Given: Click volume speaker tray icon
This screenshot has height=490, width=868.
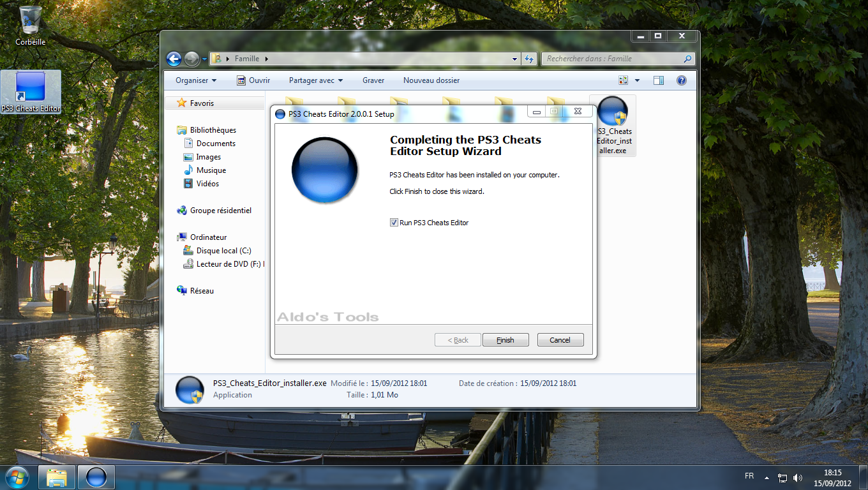Looking at the screenshot, I should pyautogui.click(x=798, y=477).
